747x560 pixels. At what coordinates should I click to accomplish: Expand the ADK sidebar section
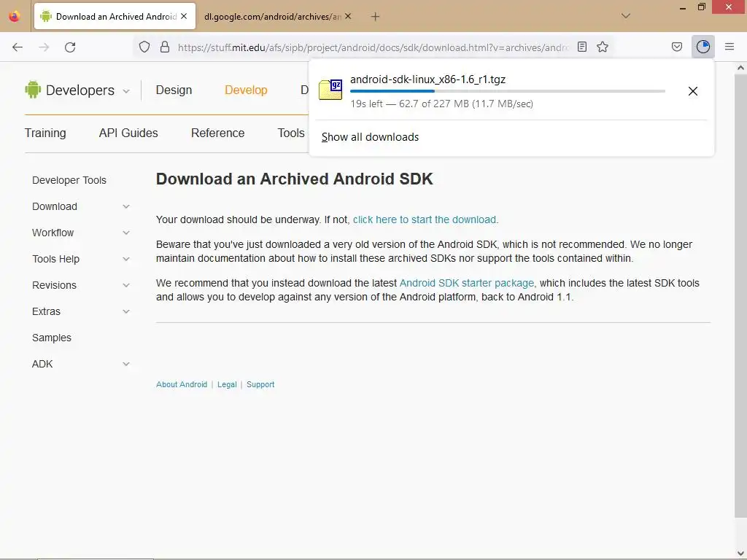click(x=126, y=364)
